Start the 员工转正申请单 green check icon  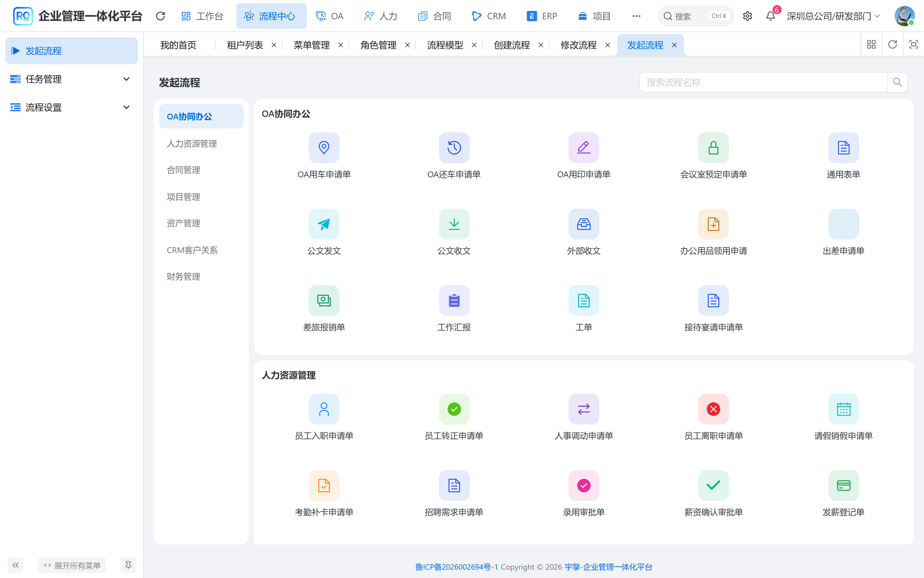454,409
